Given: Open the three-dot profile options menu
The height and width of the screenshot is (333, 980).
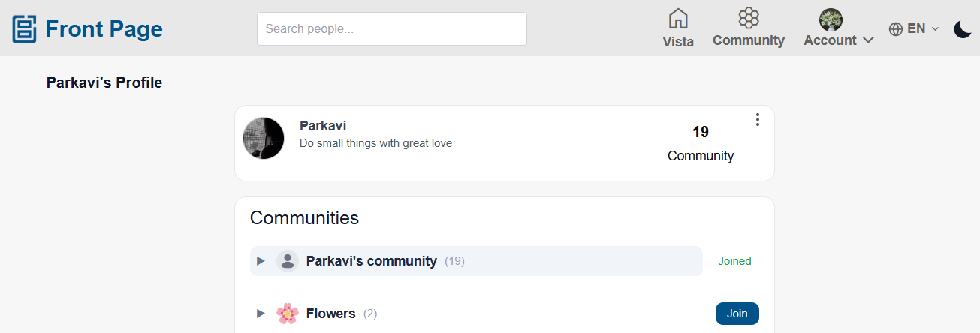Looking at the screenshot, I should (758, 120).
